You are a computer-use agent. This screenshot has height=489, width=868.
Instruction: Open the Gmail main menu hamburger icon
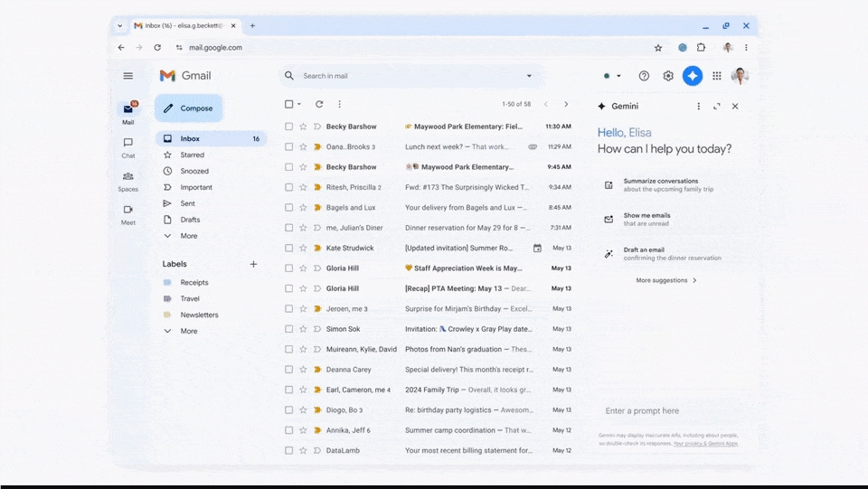pyautogui.click(x=127, y=76)
